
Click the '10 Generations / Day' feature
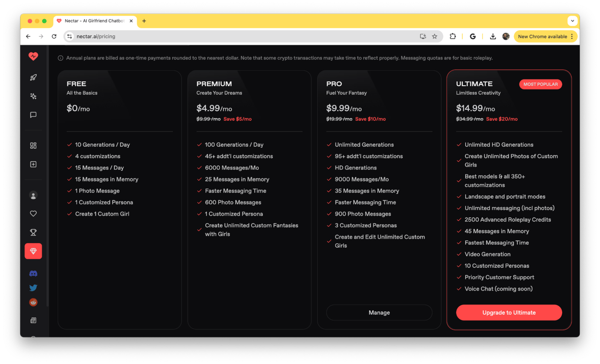(x=102, y=145)
